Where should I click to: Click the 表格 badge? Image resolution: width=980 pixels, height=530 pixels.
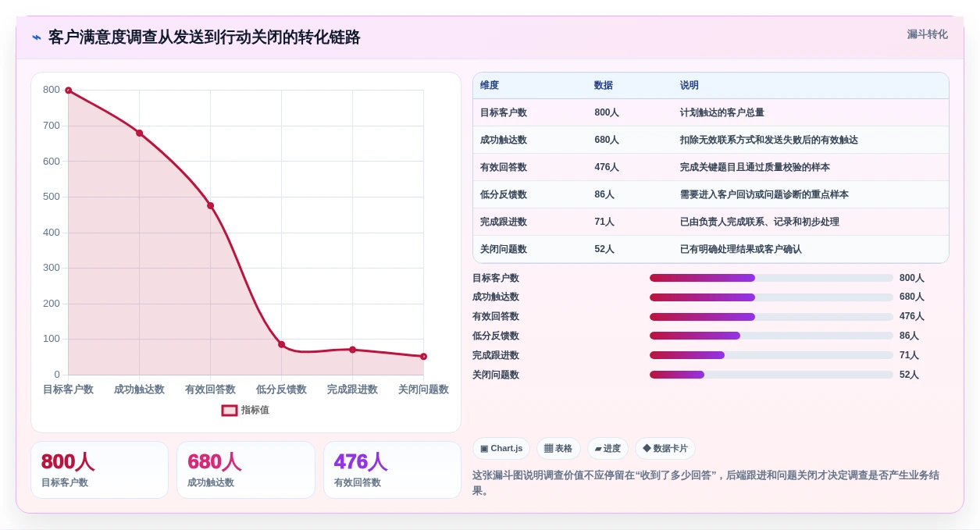click(x=558, y=449)
